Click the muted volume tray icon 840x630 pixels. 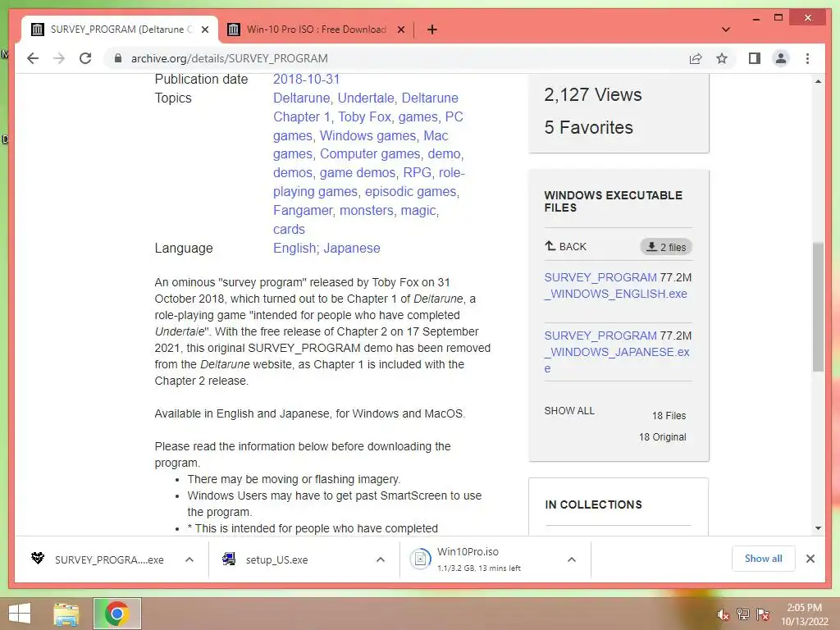[x=723, y=614]
